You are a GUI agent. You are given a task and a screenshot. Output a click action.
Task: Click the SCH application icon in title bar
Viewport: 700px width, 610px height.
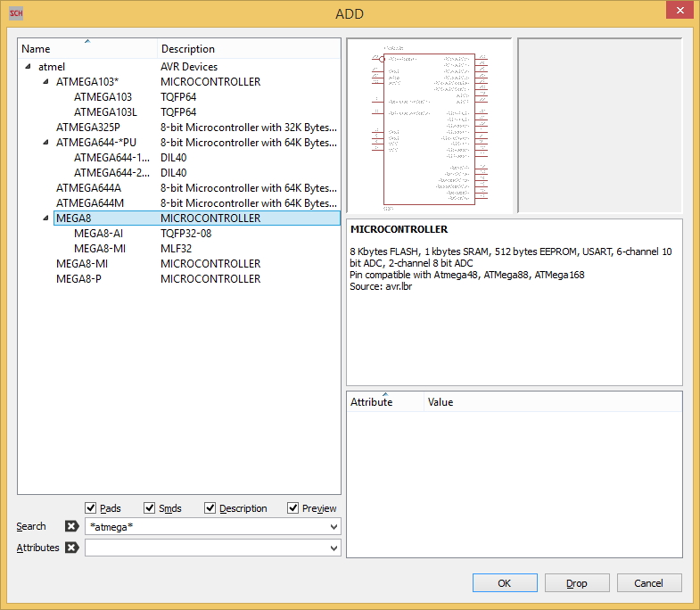point(16,13)
